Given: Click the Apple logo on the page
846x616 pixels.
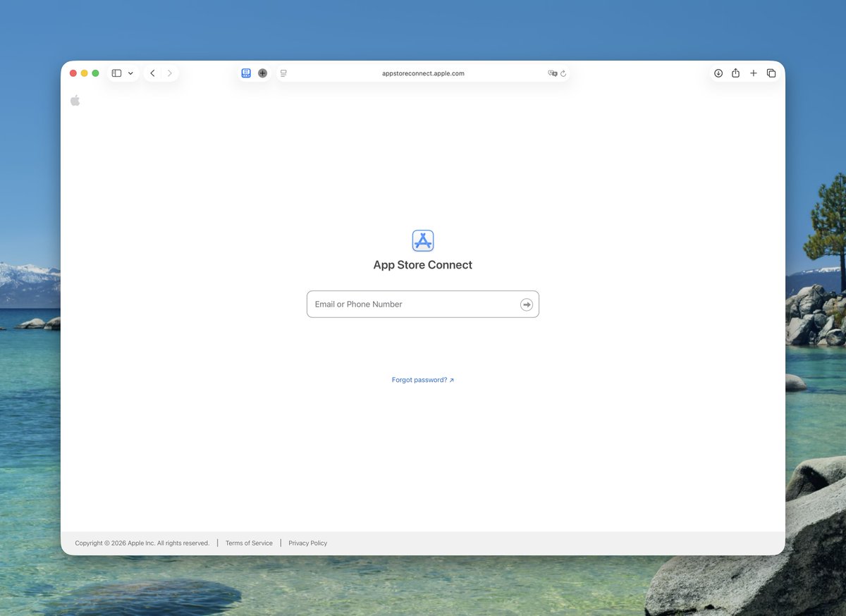Looking at the screenshot, I should pos(75,101).
